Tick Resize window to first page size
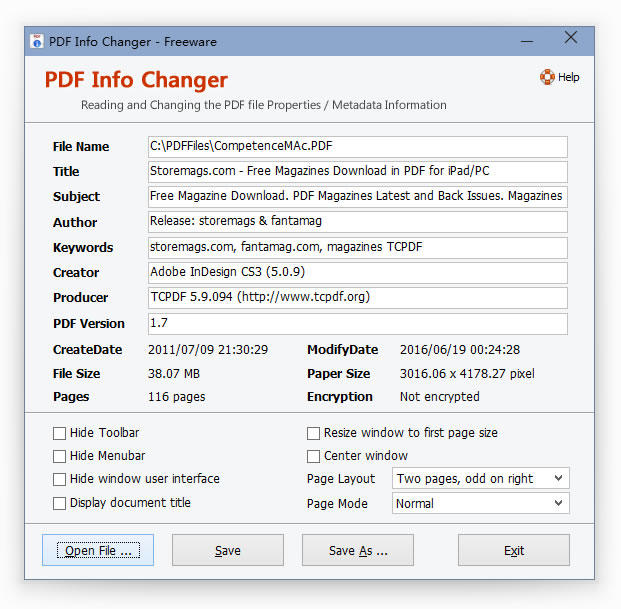The height and width of the screenshot is (609, 621). (x=314, y=433)
